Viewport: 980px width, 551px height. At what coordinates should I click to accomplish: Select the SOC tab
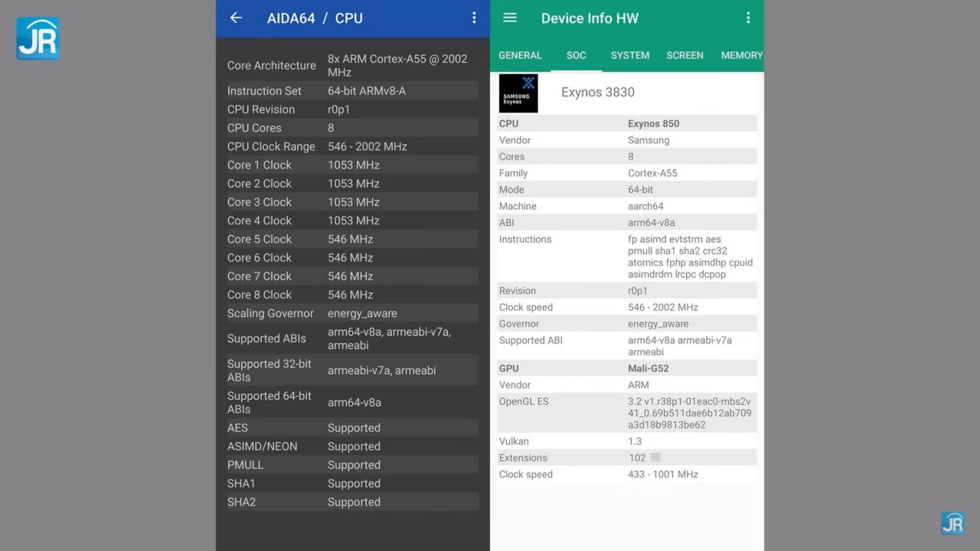pos(577,55)
